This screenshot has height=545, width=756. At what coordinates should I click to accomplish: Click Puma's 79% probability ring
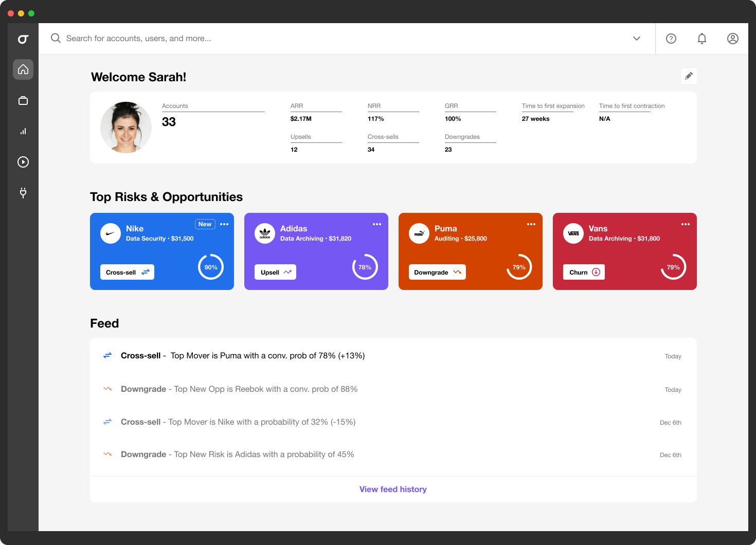pos(519,267)
